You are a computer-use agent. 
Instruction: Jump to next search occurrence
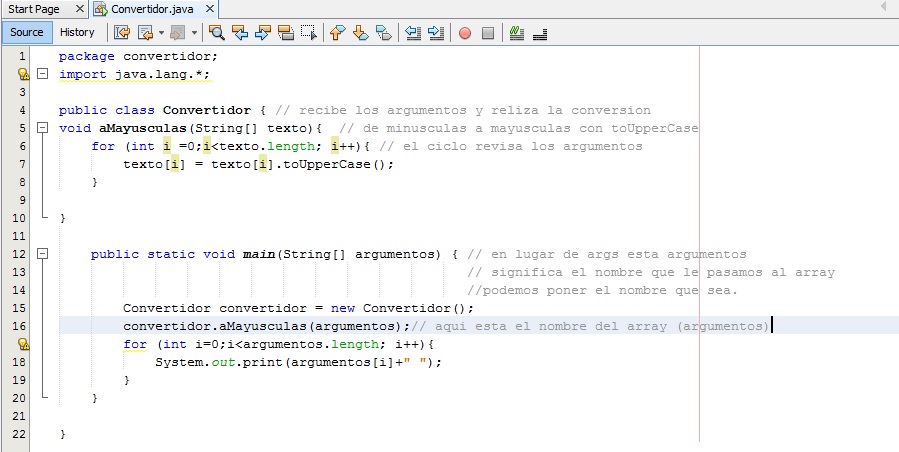[263, 32]
